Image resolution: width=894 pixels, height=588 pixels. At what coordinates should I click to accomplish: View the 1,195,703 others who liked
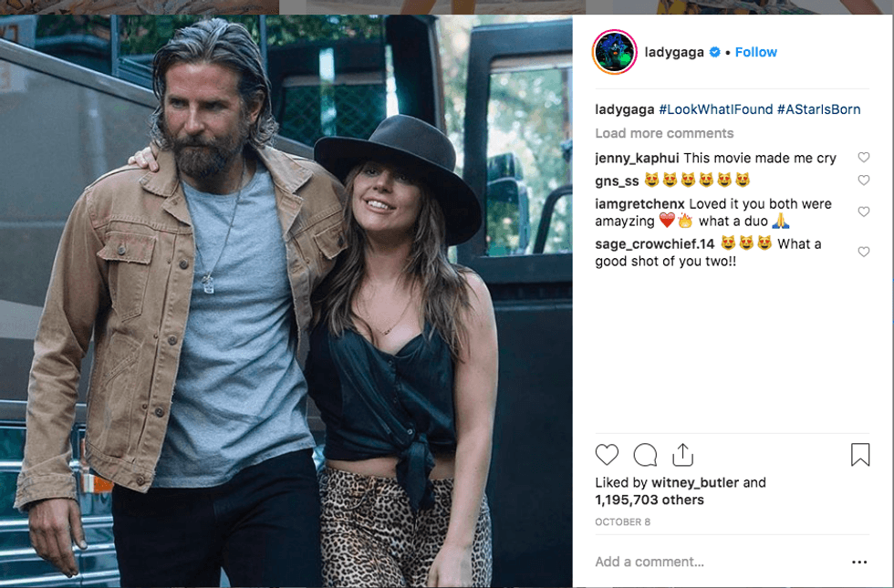click(x=650, y=500)
